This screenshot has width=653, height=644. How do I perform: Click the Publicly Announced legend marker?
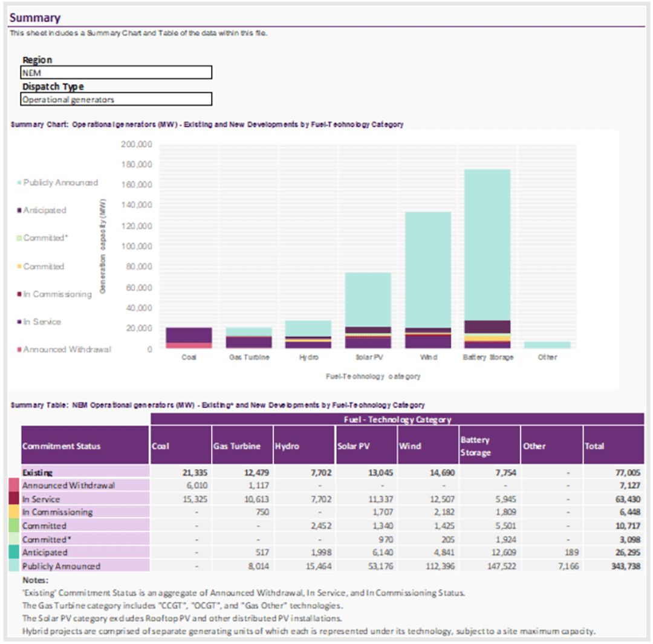click(19, 183)
